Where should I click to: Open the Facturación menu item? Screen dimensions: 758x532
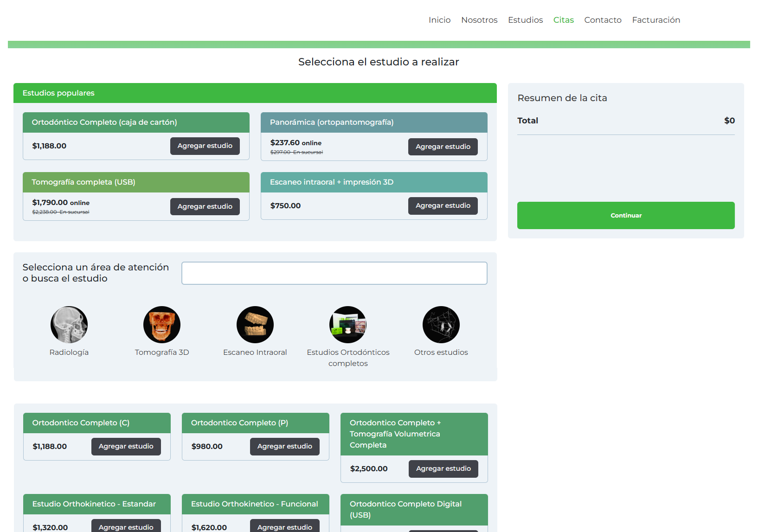pos(656,20)
